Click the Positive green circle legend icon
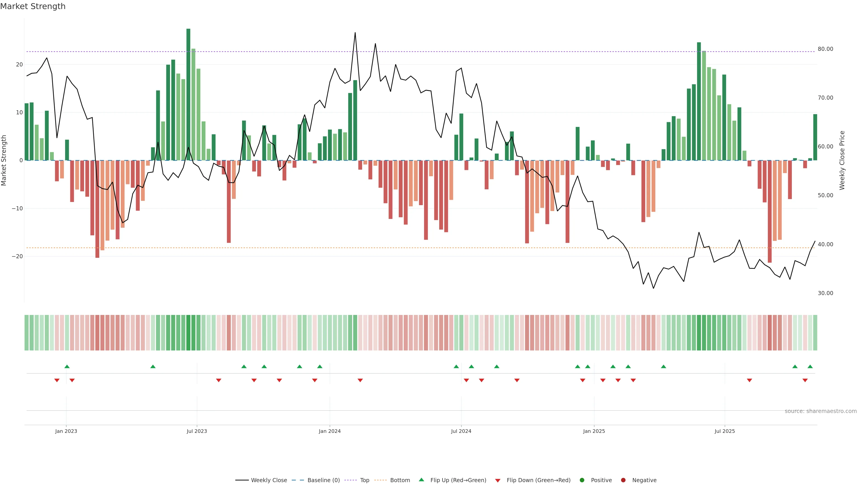 [x=582, y=480]
